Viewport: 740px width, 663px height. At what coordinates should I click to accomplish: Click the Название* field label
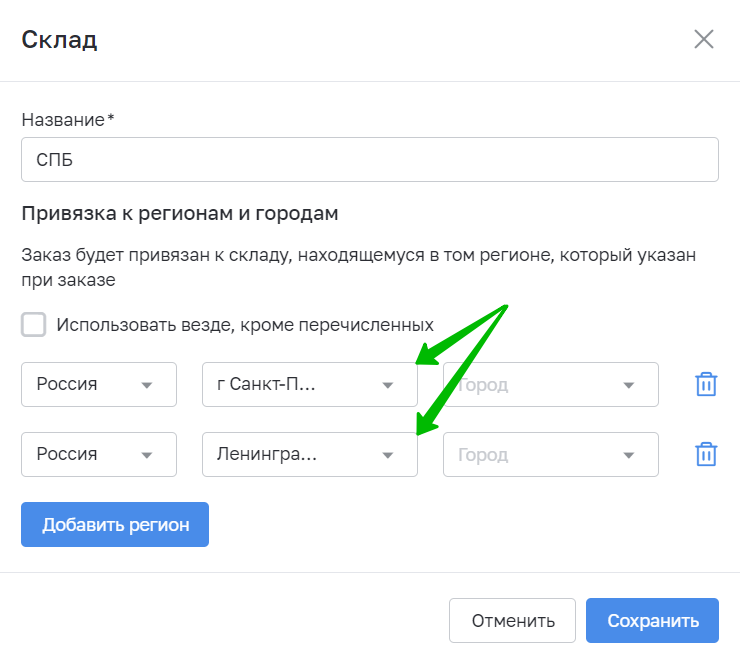(x=68, y=120)
